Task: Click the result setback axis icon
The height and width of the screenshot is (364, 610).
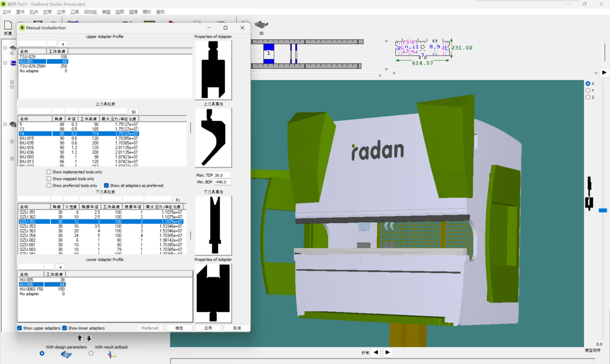Action: pyautogui.click(x=112, y=354)
